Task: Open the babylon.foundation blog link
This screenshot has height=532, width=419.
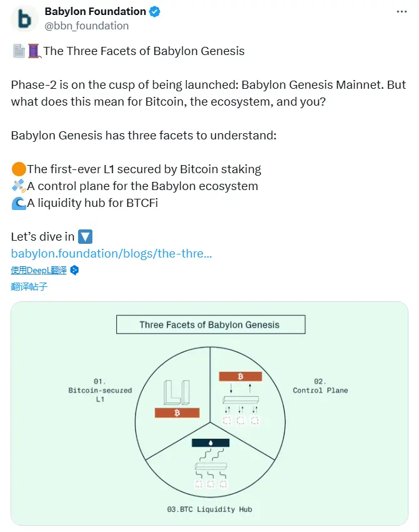Action: (111, 253)
